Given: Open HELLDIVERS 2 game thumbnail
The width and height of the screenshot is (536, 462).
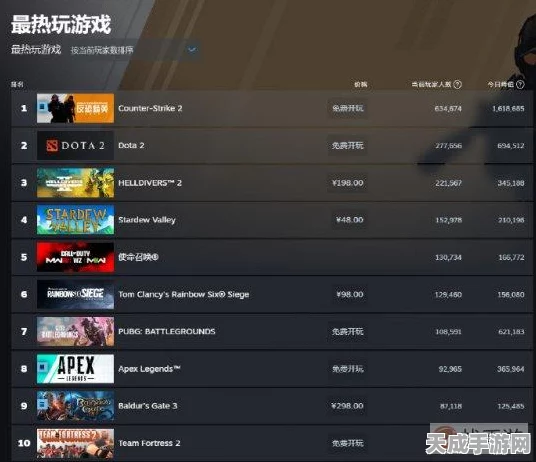Looking at the screenshot, I should coord(75,182).
